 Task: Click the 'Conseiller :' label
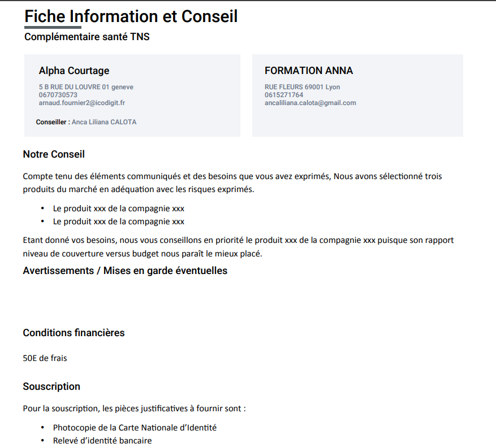53,122
